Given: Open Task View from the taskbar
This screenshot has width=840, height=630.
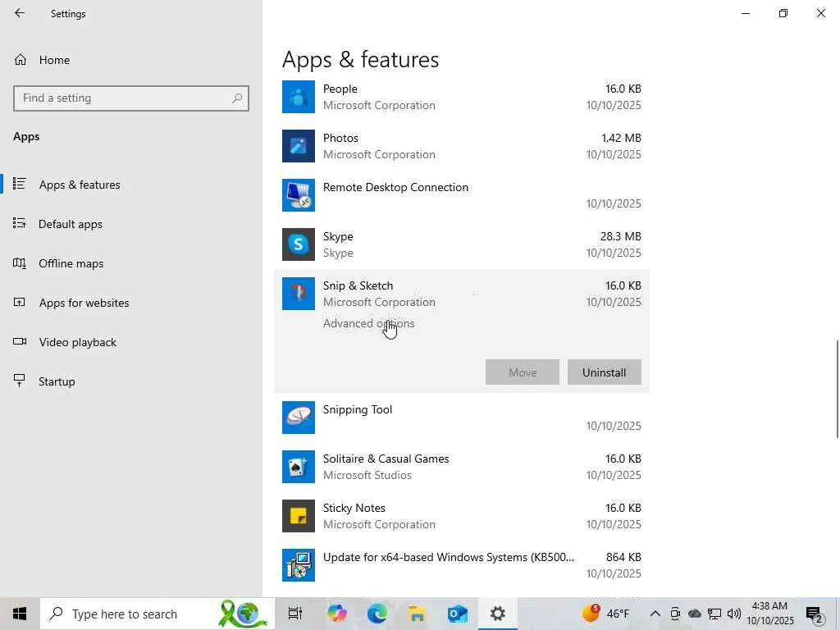Looking at the screenshot, I should pyautogui.click(x=295, y=614).
